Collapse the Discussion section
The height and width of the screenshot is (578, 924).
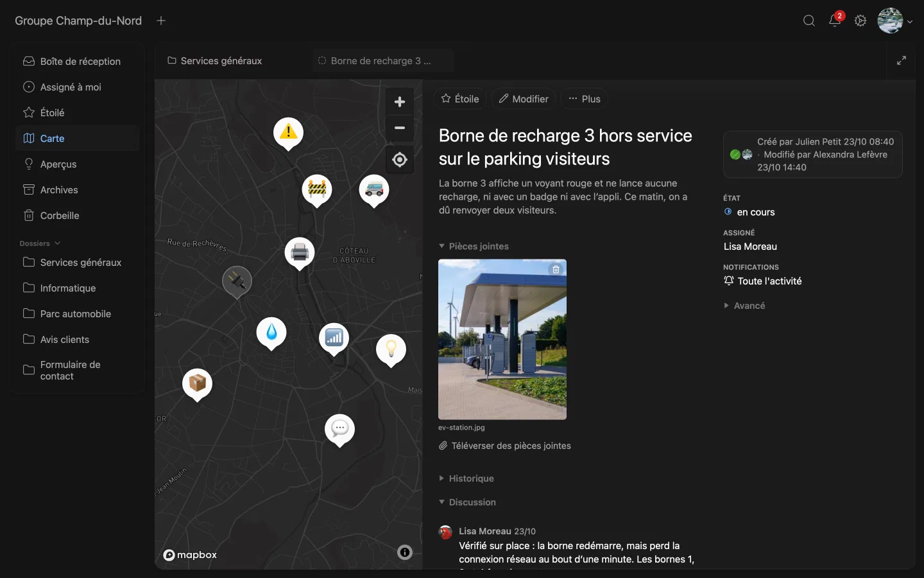point(467,502)
